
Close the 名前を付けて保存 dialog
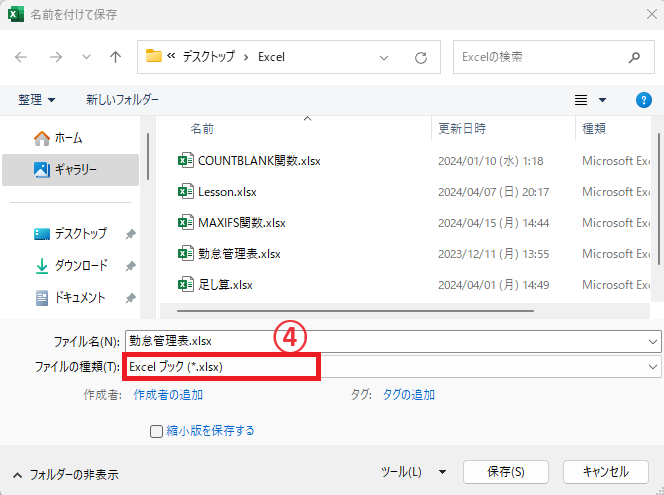[x=652, y=14]
